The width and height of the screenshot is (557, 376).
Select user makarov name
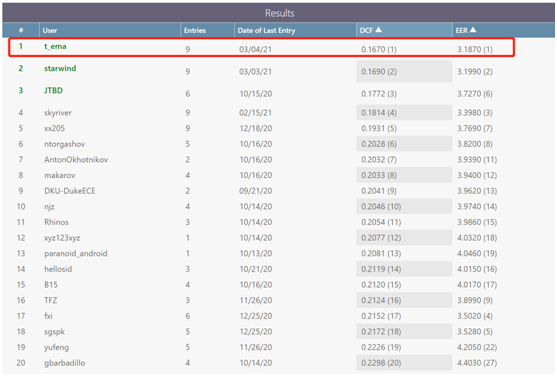point(59,175)
